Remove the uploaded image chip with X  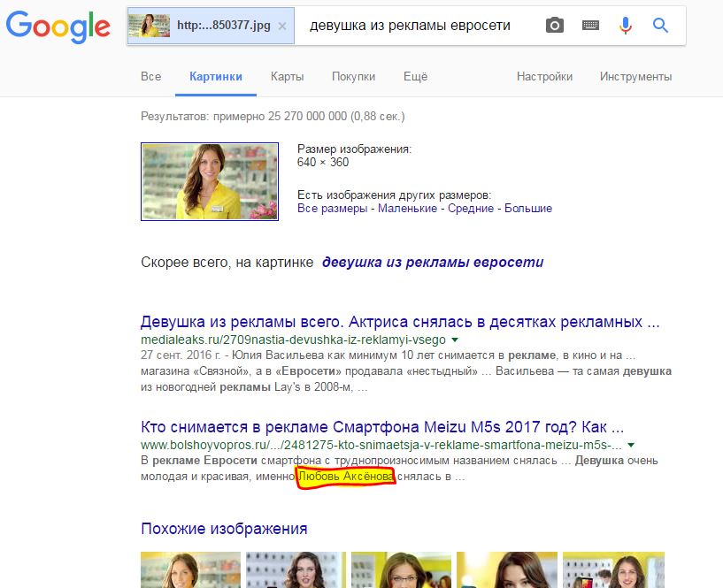[282, 27]
